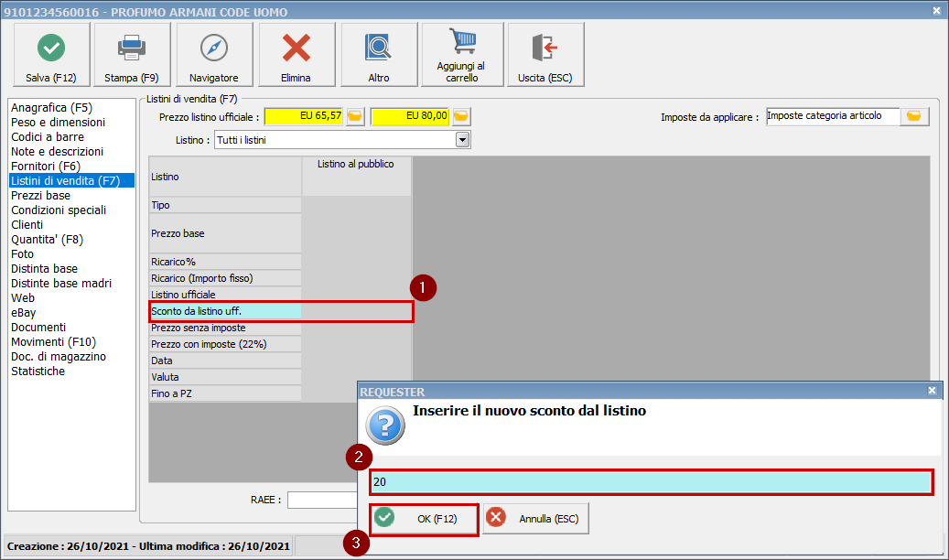Show Statistiche section
Screen dimensions: 949x560
point(38,372)
